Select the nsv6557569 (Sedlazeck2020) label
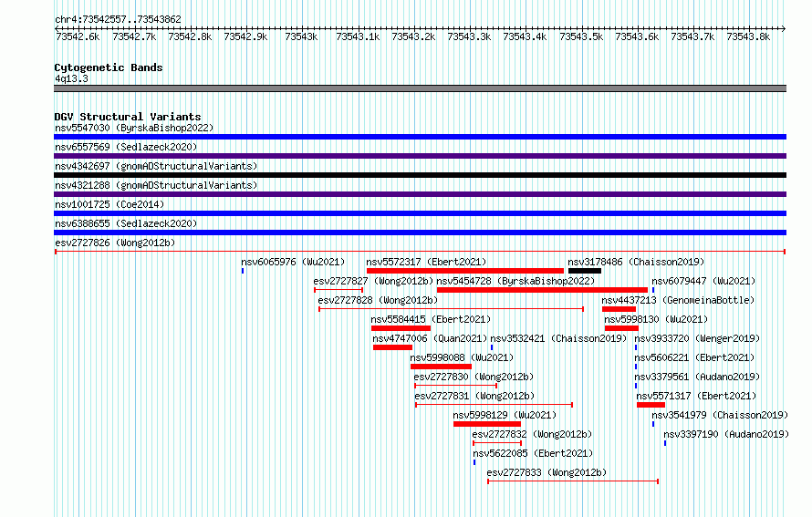This screenshot has height=517, width=812. coord(126,147)
